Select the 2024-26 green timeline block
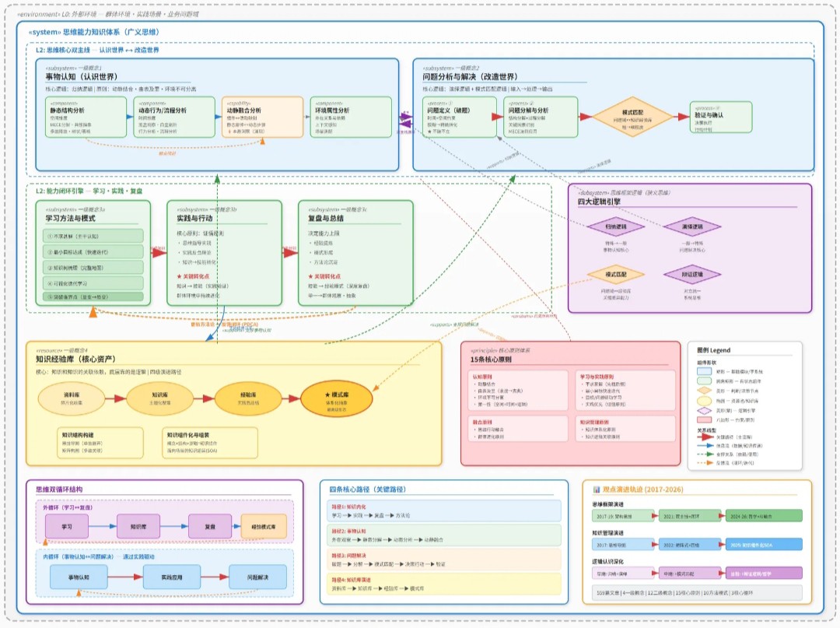Screen dimensions: 840x628 click(764, 516)
